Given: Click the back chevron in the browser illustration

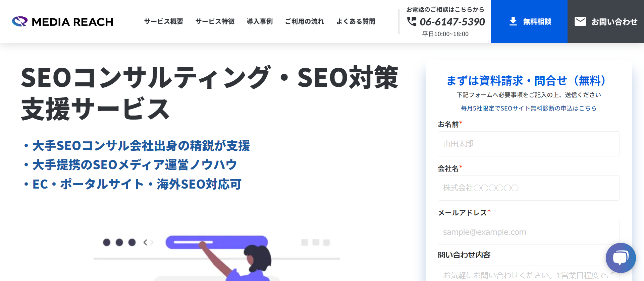Looking at the screenshot, I should click(x=145, y=242).
